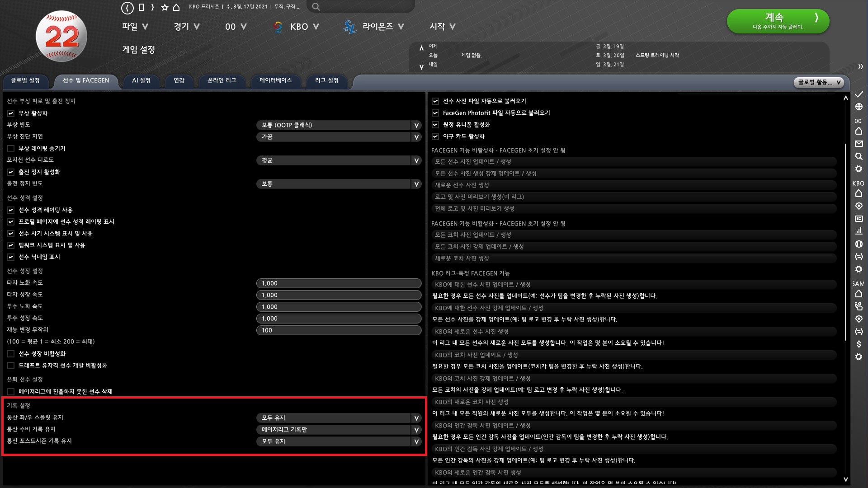Click the home icon next to the star
Image resolution: width=868 pixels, height=488 pixels.
176,7
